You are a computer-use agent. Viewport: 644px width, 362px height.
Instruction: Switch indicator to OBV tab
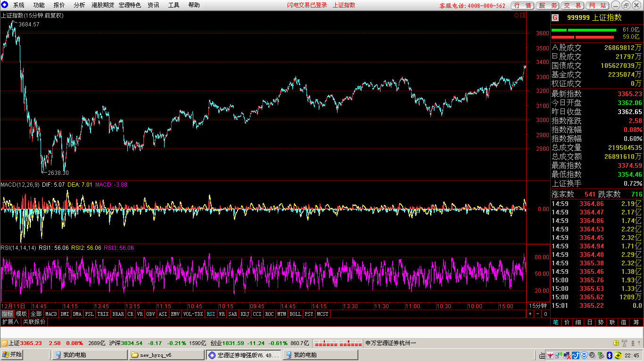(150, 314)
